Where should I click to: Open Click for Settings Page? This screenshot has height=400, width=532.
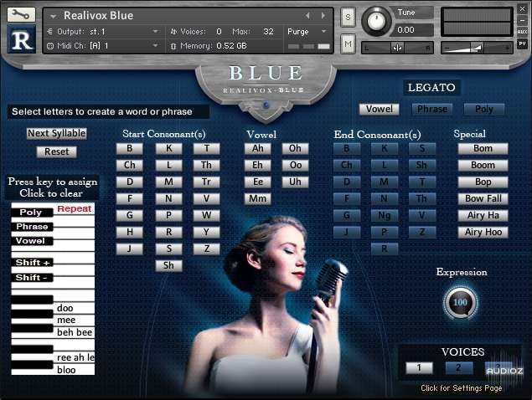point(461,387)
